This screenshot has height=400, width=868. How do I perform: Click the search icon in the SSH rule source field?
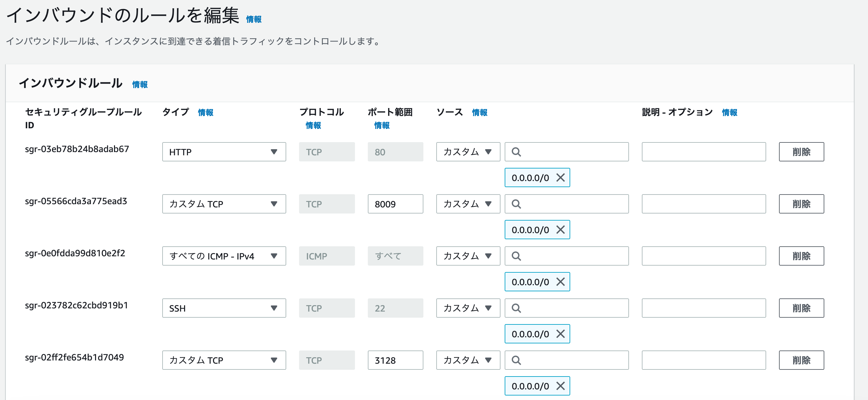[516, 308]
